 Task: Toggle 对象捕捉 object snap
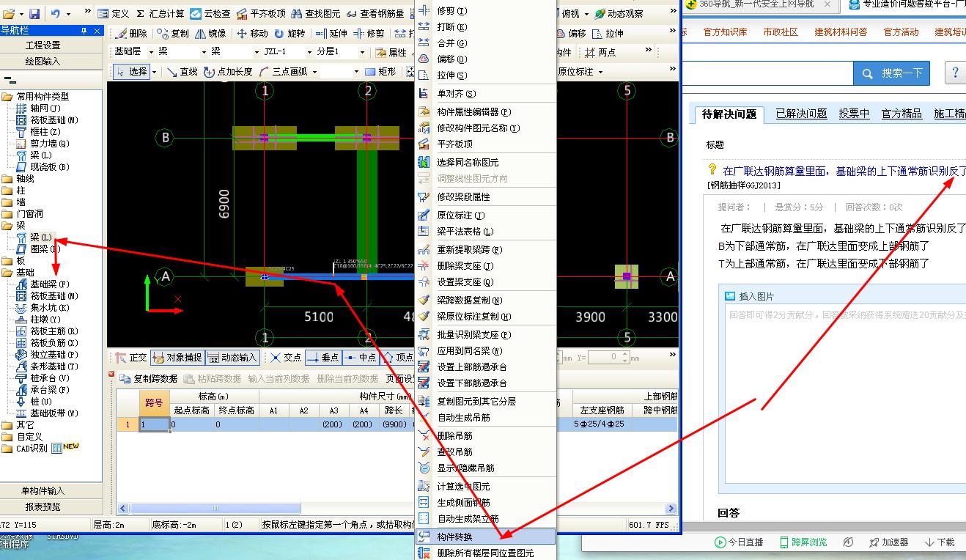[177, 358]
